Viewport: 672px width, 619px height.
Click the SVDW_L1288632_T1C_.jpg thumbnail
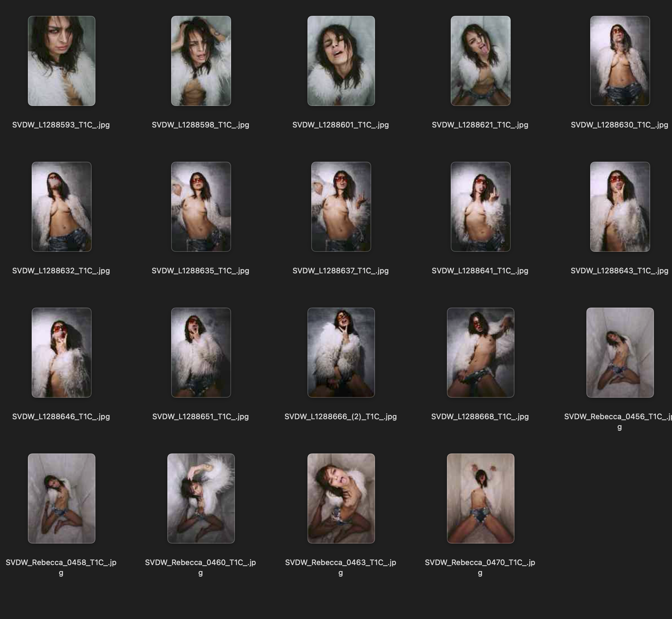(x=61, y=207)
